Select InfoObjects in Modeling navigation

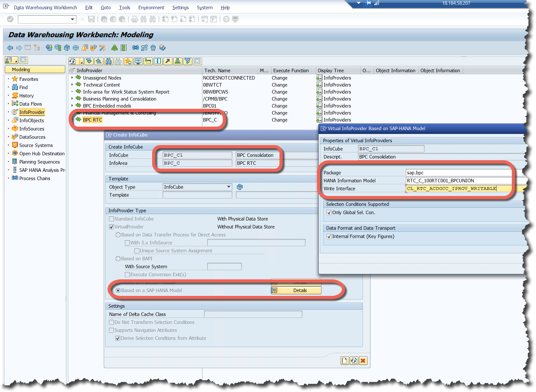coord(32,121)
